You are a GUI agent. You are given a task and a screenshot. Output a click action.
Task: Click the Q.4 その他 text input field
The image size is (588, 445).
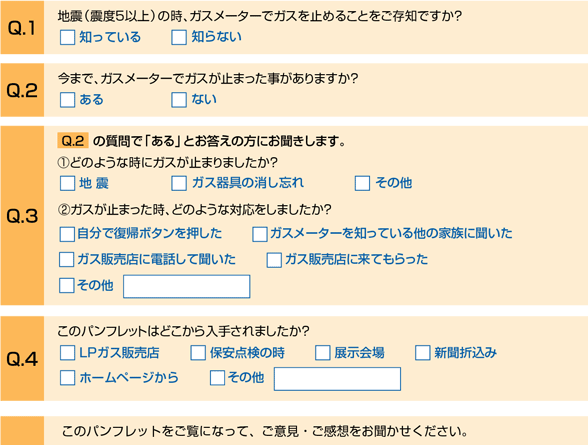(x=338, y=379)
